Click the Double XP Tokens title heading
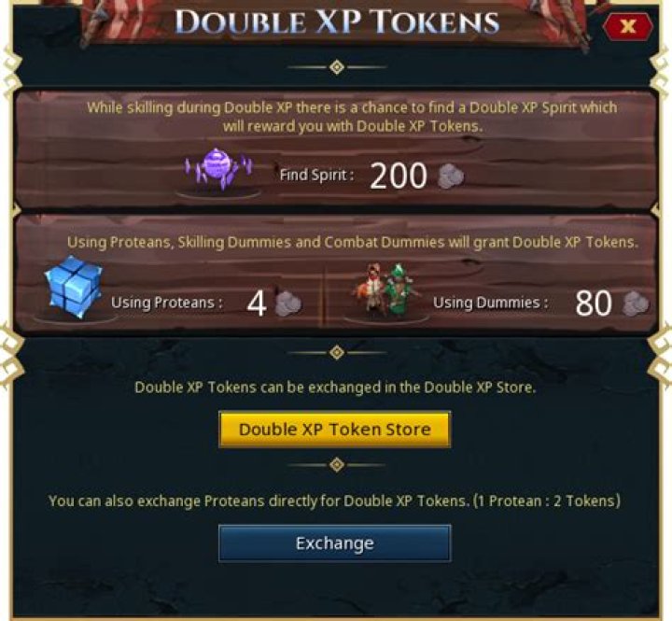Screen dimensions: 672x621 337,21
